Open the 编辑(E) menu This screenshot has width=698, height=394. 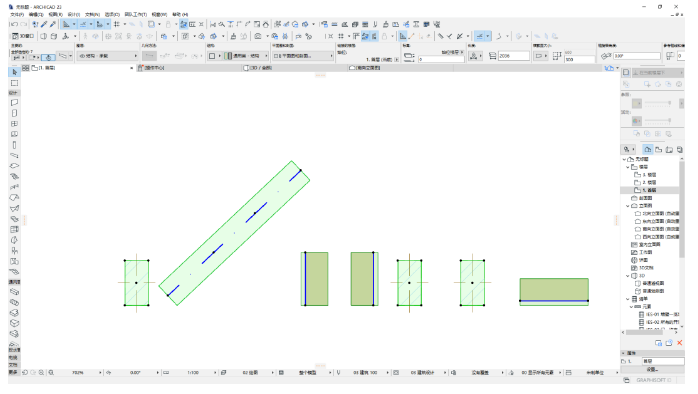click(x=36, y=15)
